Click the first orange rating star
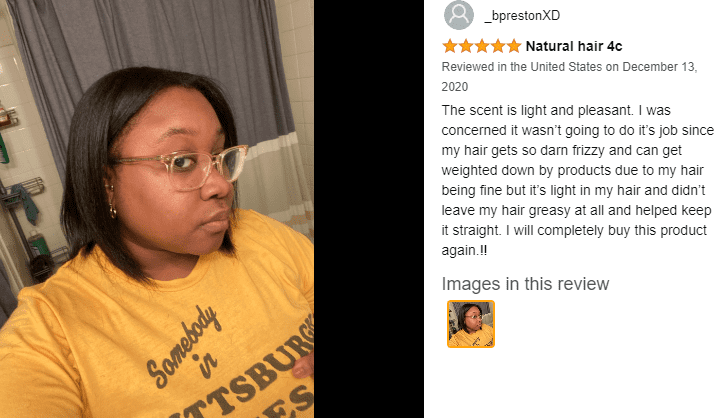The image size is (717, 418). 449,46
